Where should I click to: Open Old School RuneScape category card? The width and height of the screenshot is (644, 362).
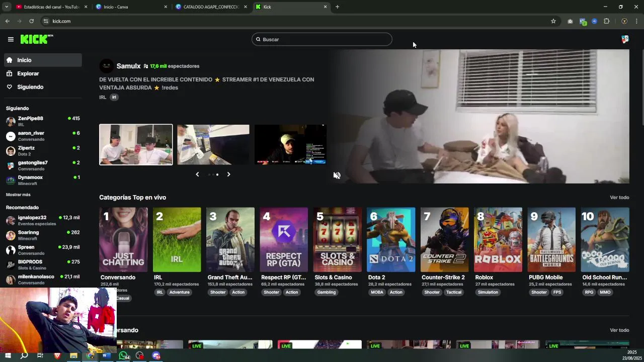pos(605,240)
